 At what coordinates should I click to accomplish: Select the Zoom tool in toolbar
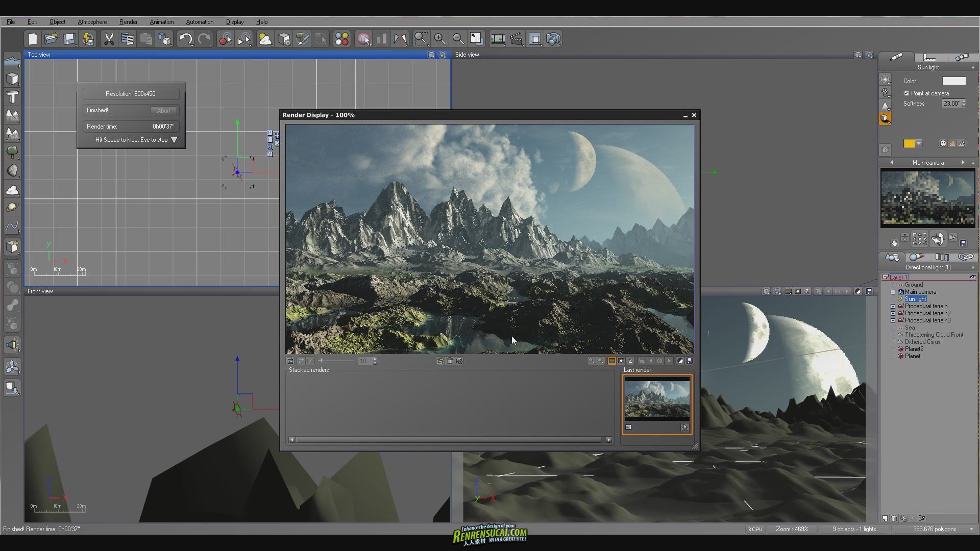coord(421,38)
